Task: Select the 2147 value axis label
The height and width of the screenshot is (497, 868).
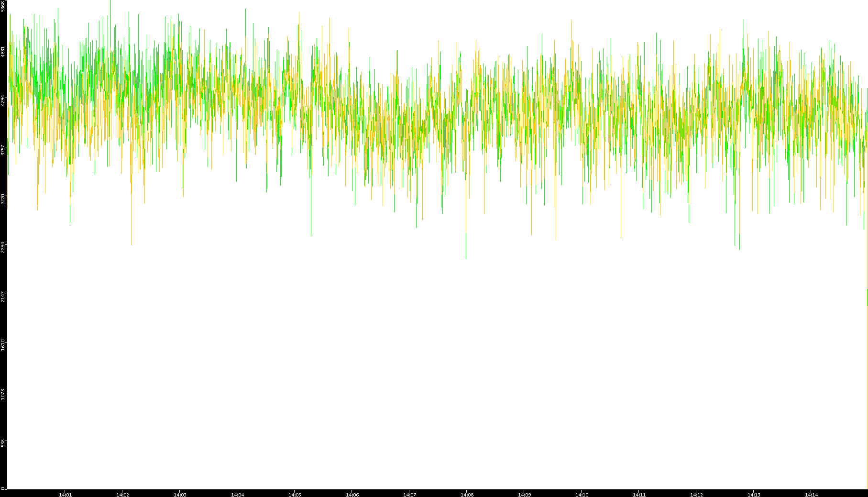Action: coord(3,296)
